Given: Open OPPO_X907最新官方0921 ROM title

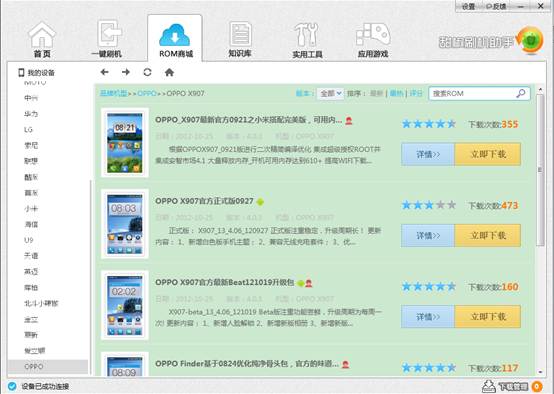Looking at the screenshot, I should click(248, 120).
